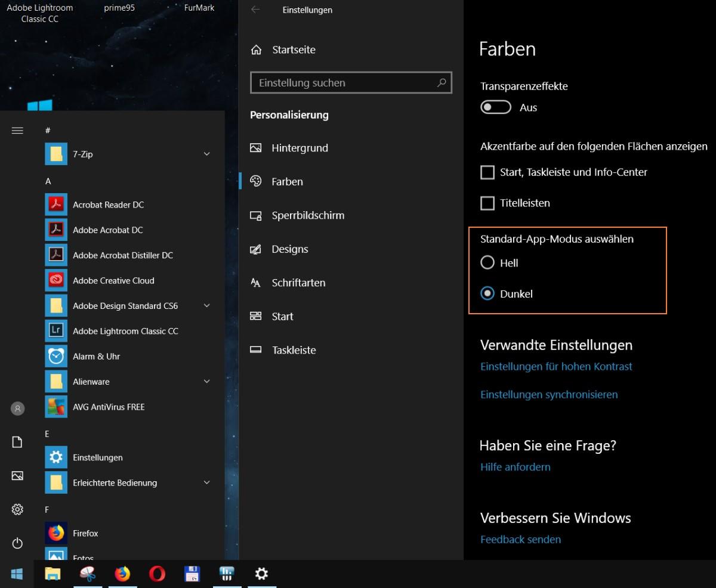Select the Hell app mode
The height and width of the screenshot is (588, 716).
(487, 263)
